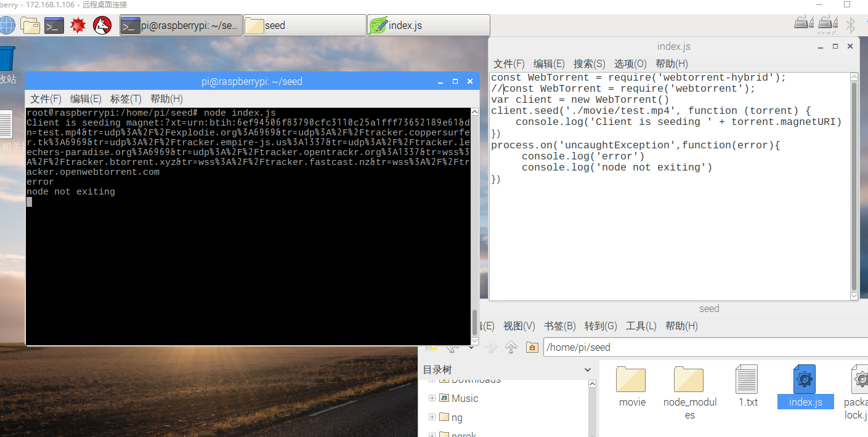868x437 pixels.
Task: Go to home folder via house icon
Action: point(532,347)
